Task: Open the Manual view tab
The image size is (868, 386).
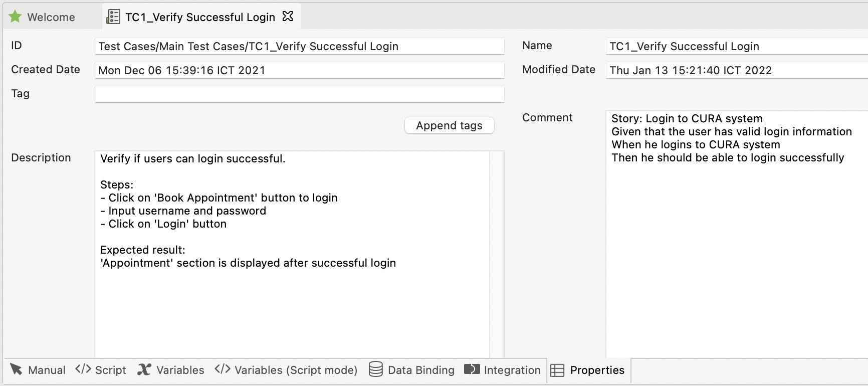Action: coord(46,370)
